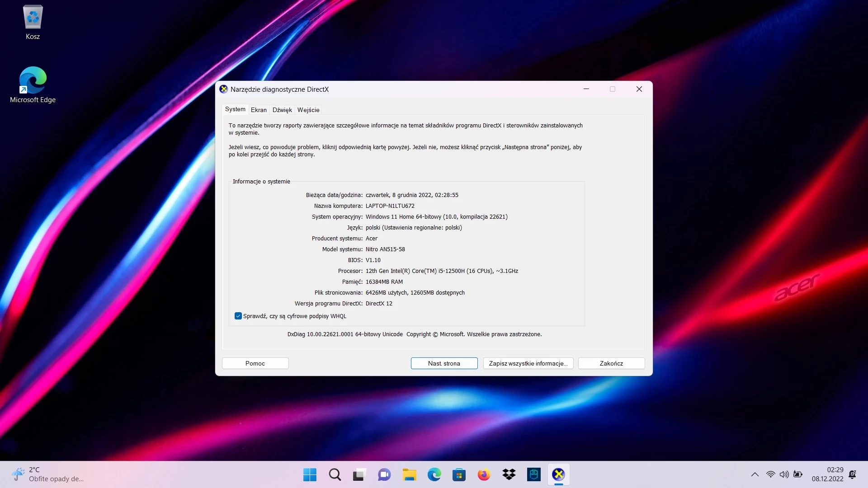Switch to the System tab

(x=235, y=109)
